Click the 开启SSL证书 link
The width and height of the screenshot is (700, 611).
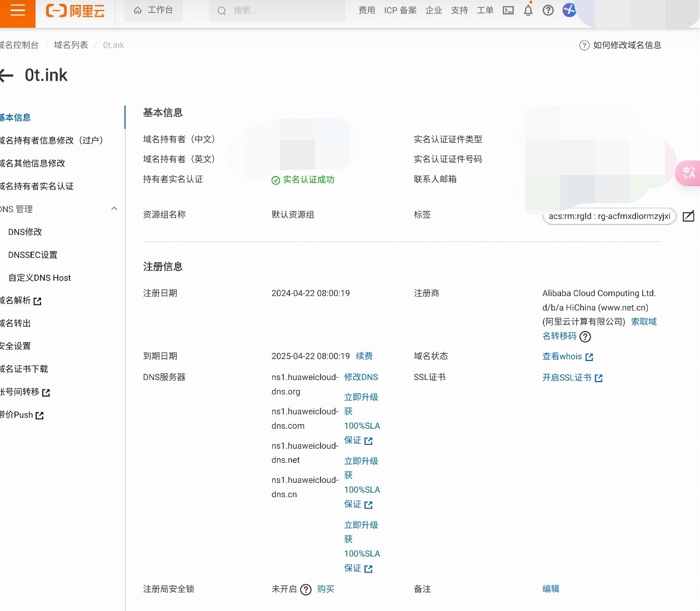573,378
